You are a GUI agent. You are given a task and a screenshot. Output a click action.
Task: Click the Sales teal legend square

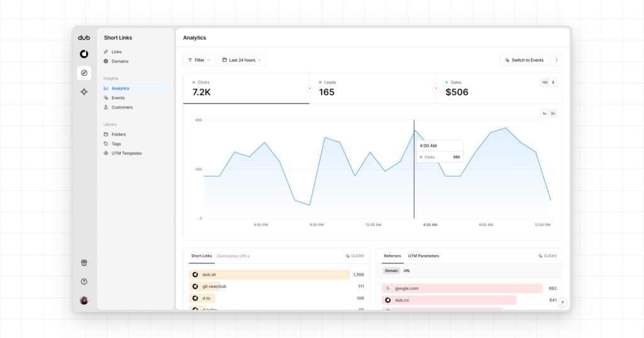[x=447, y=82]
